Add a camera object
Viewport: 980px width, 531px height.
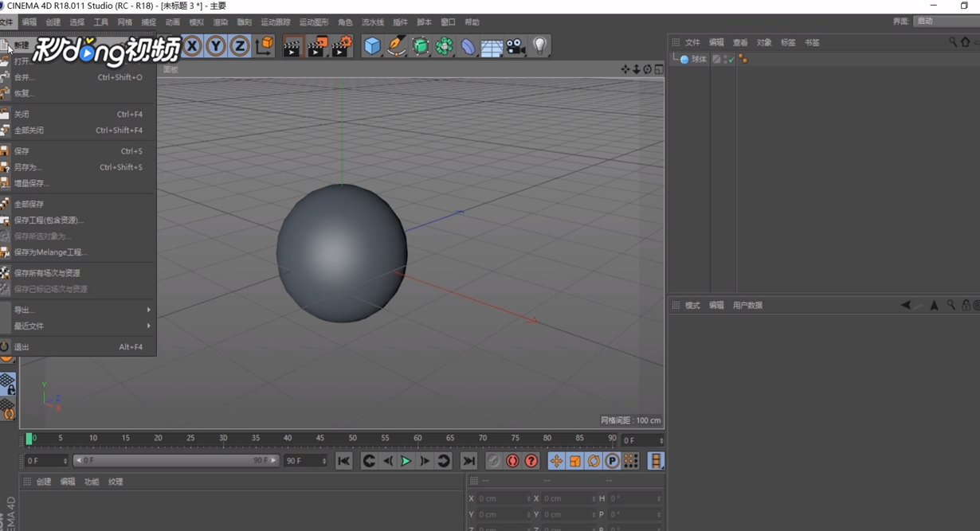[516, 46]
